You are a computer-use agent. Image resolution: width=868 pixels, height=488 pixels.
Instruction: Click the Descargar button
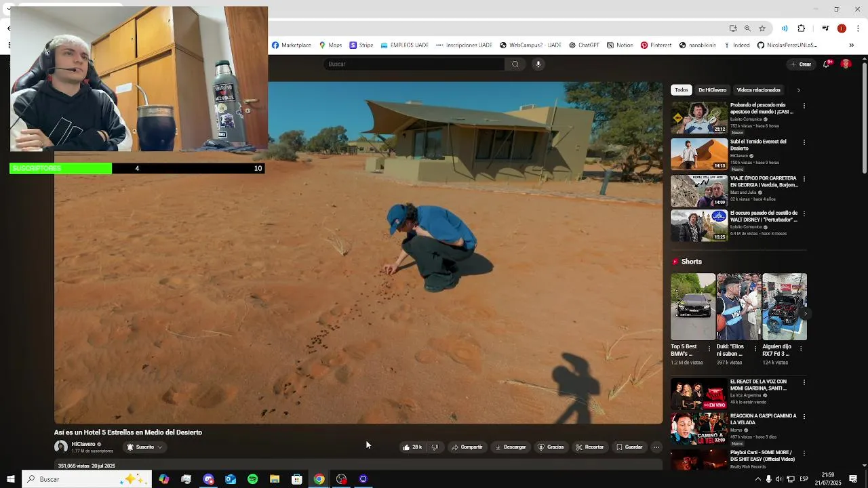511,447
